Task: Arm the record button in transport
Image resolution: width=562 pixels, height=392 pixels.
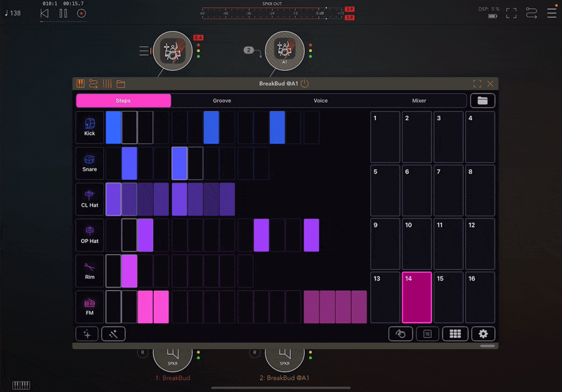Action: (x=81, y=13)
